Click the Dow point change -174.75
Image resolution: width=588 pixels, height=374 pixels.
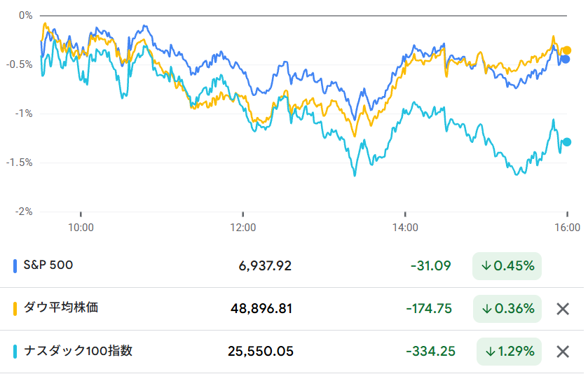428,309
